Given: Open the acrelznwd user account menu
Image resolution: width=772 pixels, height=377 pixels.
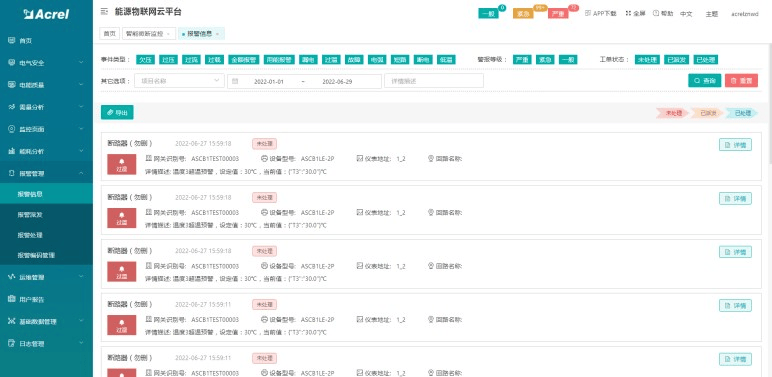Looking at the screenshot, I should 745,14.
